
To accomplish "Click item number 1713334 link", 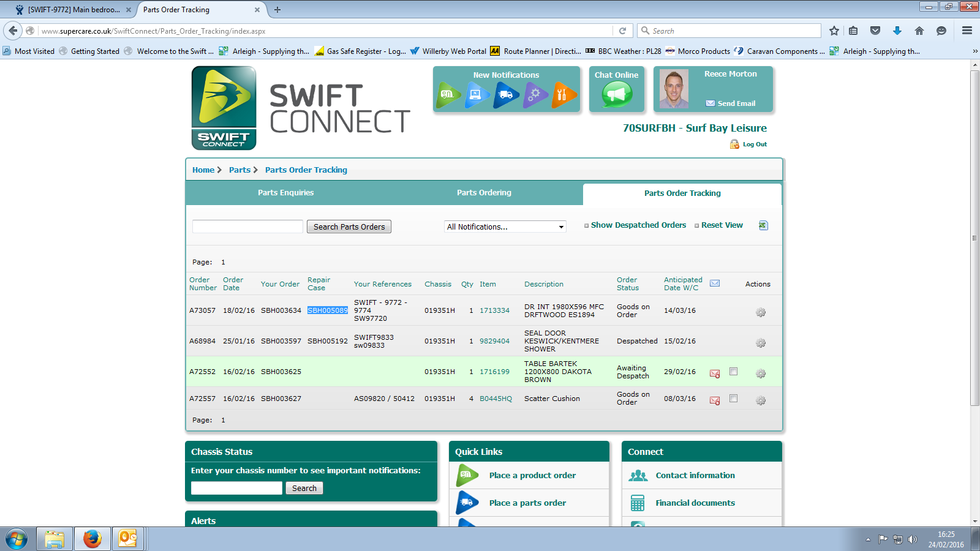I will pos(494,310).
